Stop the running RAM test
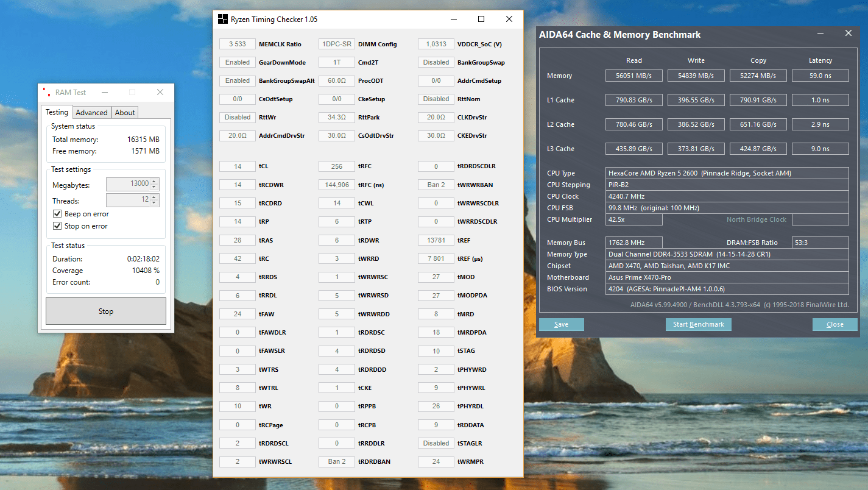Screen dimensions: 868x490 pos(106,311)
